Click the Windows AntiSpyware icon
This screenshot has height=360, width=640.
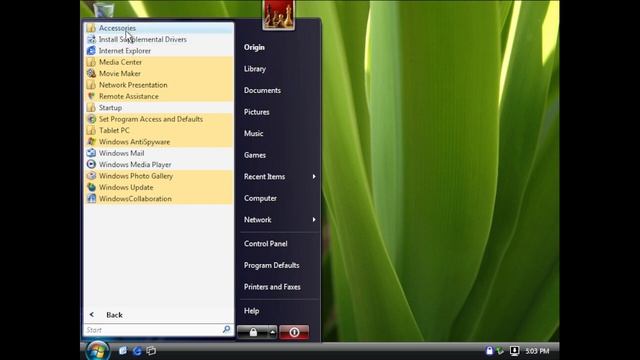[91, 142]
